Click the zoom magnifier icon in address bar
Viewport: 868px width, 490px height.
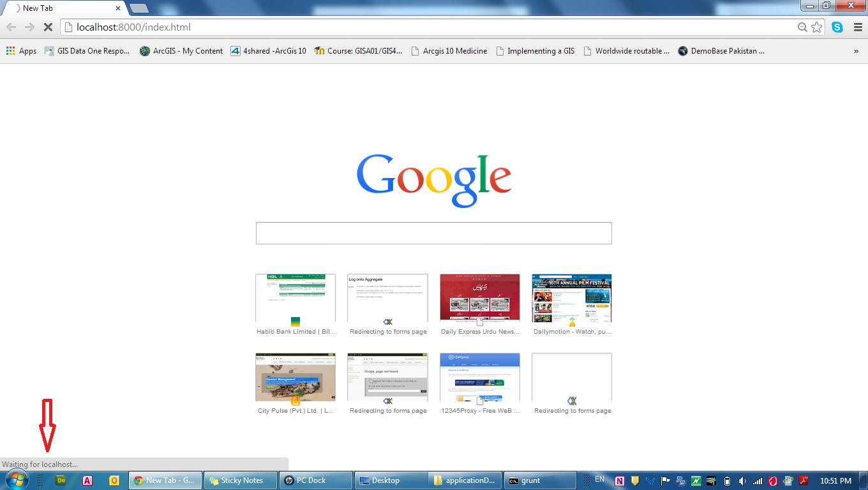click(802, 27)
